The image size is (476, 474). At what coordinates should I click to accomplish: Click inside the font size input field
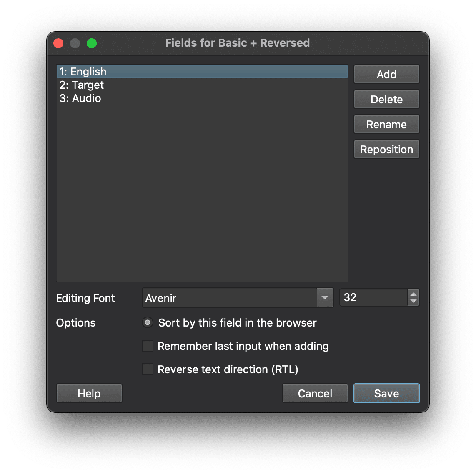pyautogui.click(x=371, y=297)
